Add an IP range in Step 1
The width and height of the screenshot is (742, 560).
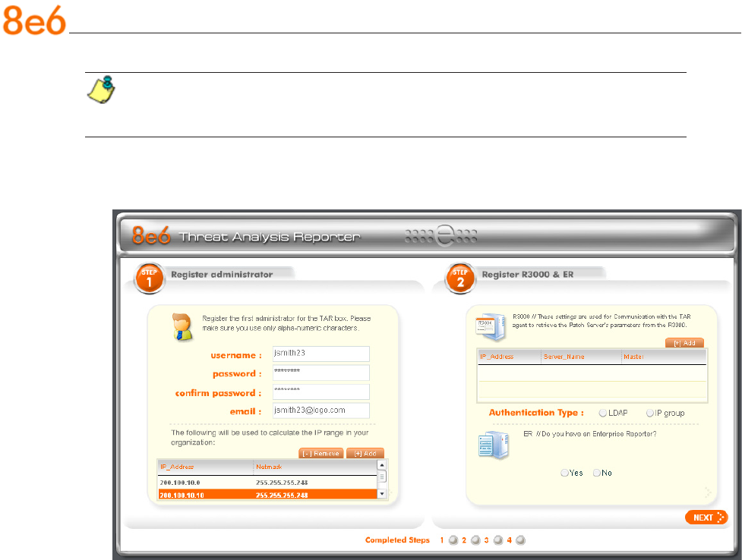tap(365, 453)
